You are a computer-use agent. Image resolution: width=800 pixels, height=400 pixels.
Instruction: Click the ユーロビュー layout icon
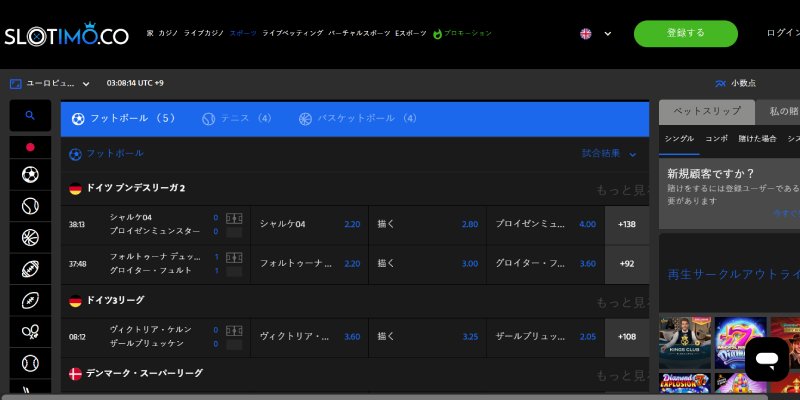coord(16,84)
